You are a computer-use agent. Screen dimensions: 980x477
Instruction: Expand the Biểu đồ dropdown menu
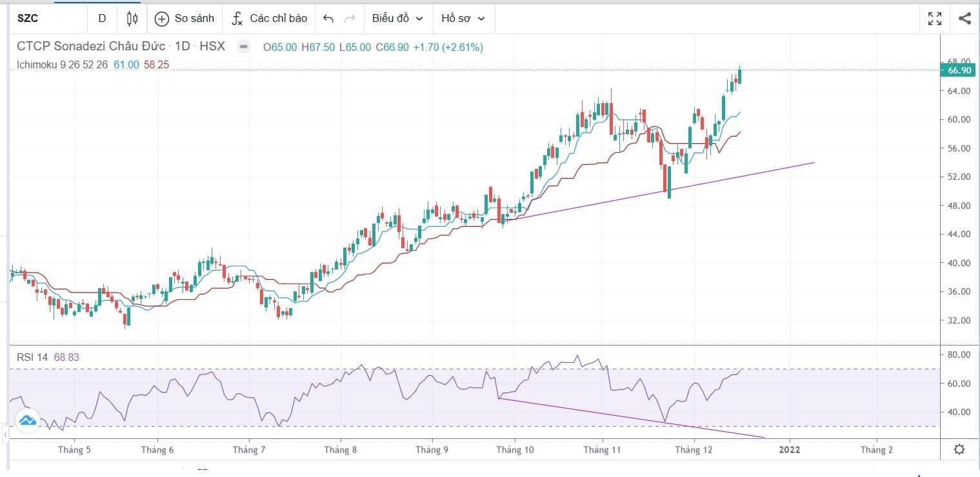(398, 18)
